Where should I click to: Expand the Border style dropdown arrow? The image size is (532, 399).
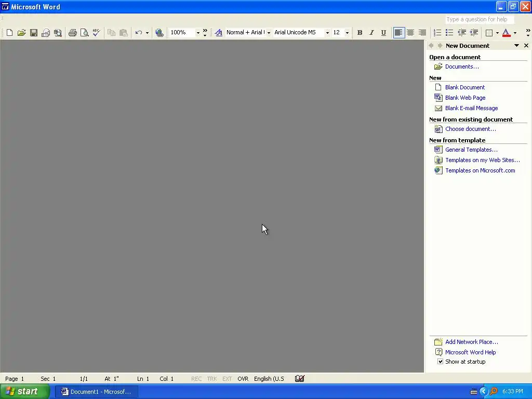pos(497,33)
